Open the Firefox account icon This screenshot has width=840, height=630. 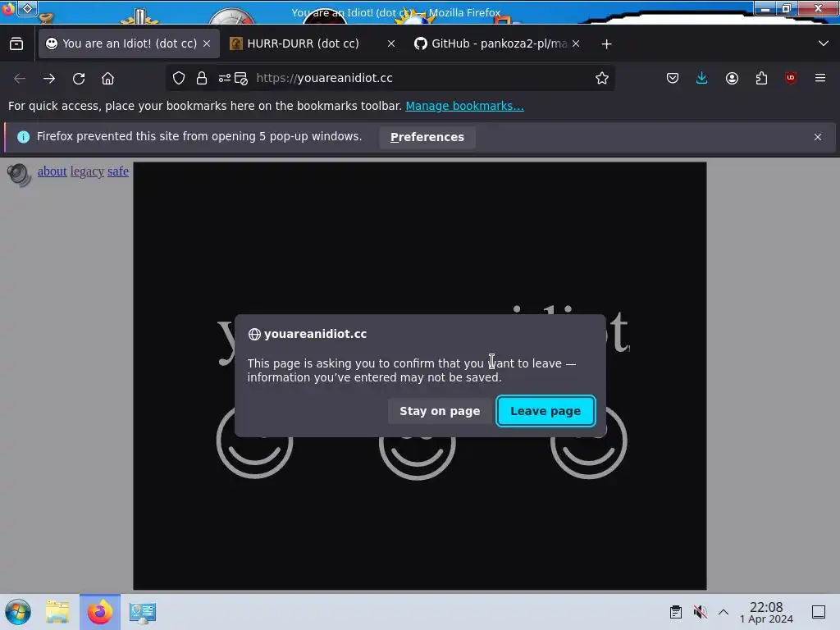(732, 78)
